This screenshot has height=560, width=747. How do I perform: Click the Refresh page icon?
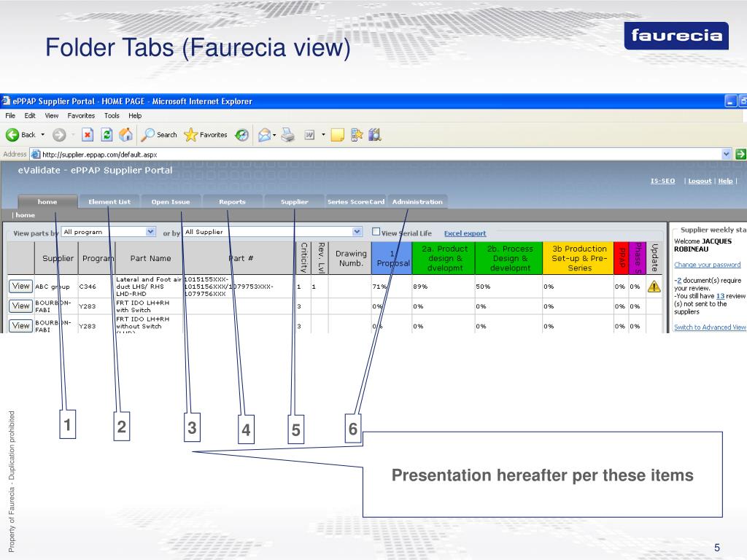(107, 135)
